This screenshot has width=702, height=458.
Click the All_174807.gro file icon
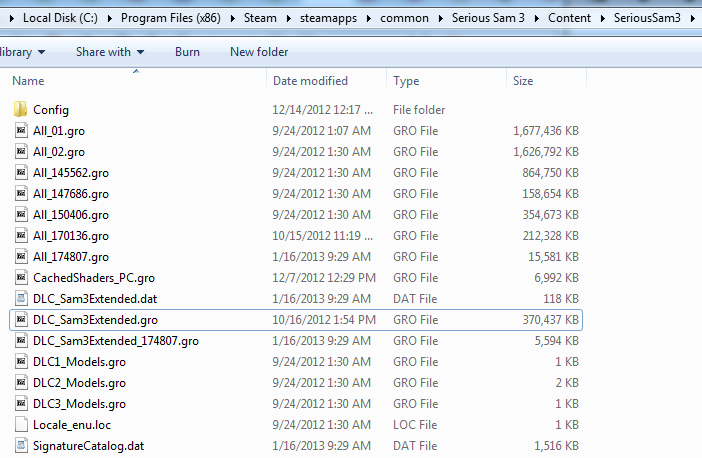click(x=22, y=257)
